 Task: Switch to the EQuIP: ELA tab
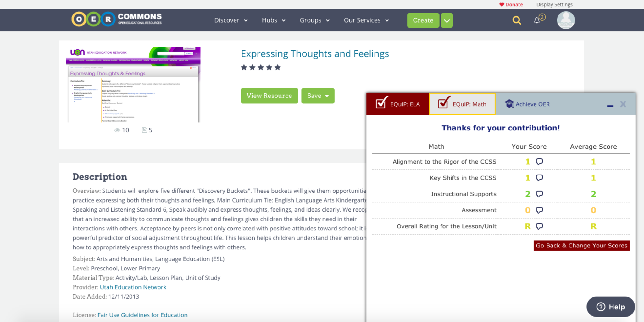click(398, 104)
